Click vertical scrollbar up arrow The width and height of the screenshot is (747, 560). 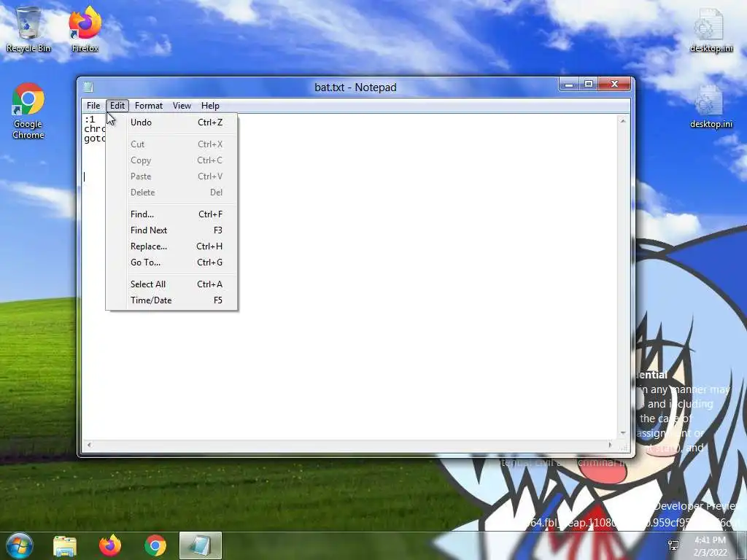(623, 121)
